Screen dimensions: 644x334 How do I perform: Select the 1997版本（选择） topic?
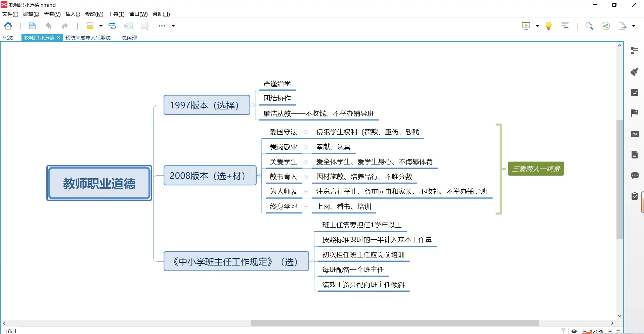[x=207, y=105]
